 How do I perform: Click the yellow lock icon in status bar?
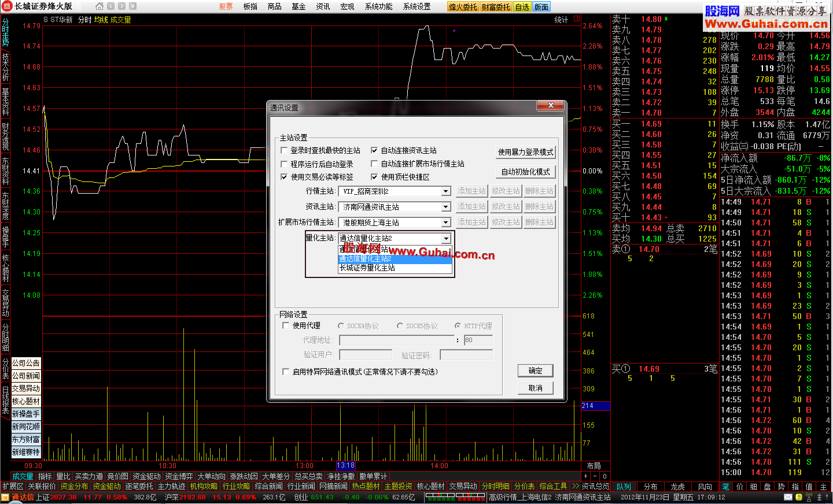[x=799, y=497]
